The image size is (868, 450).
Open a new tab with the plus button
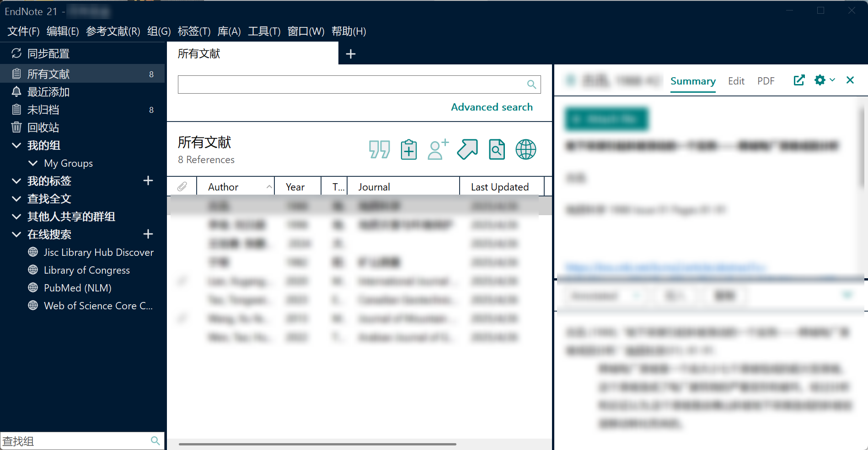tap(351, 54)
